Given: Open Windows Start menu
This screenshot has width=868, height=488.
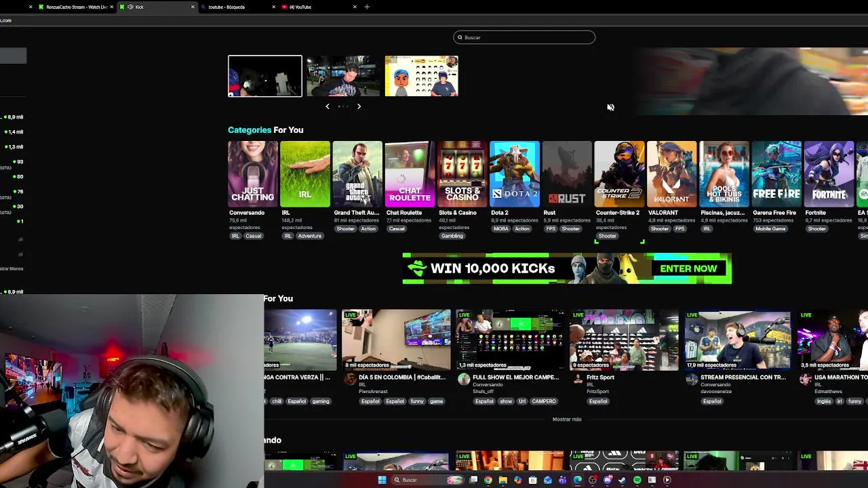Looking at the screenshot, I should 382,480.
